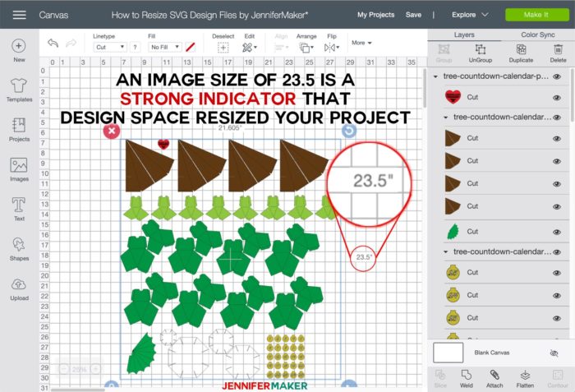Click the Attach tool

(x=494, y=379)
